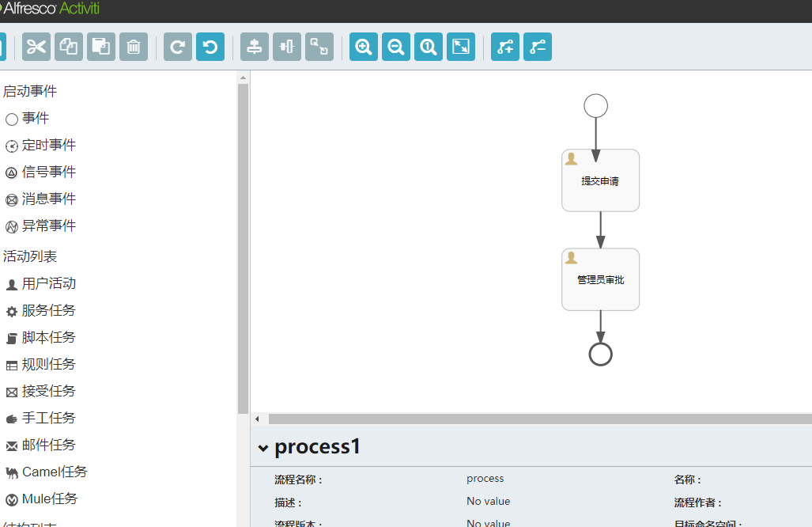This screenshot has width=812, height=527.
Task: Collapse the 活动列表 palette group
Action: (x=30, y=256)
